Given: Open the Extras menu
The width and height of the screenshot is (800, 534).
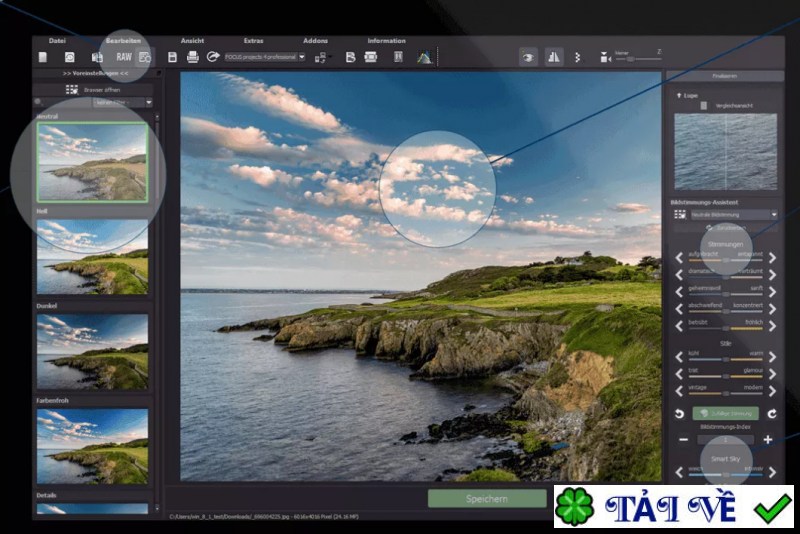Looking at the screenshot, I should (254, 41).
